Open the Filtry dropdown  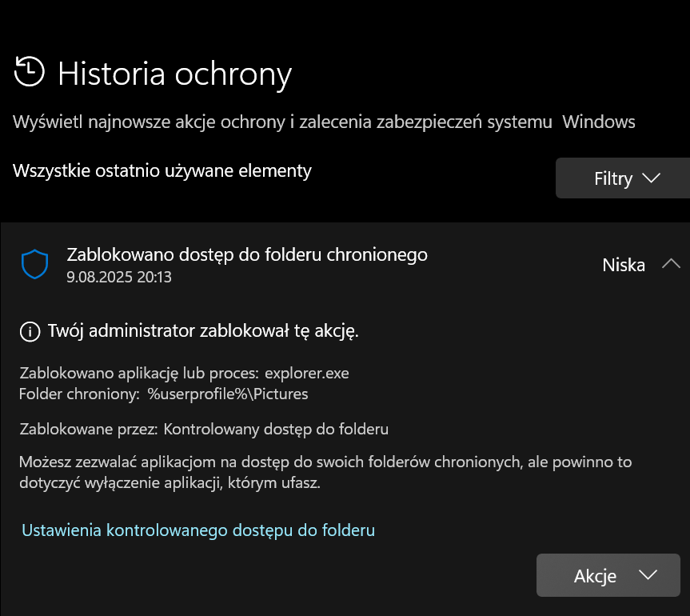tap(624, 178)
